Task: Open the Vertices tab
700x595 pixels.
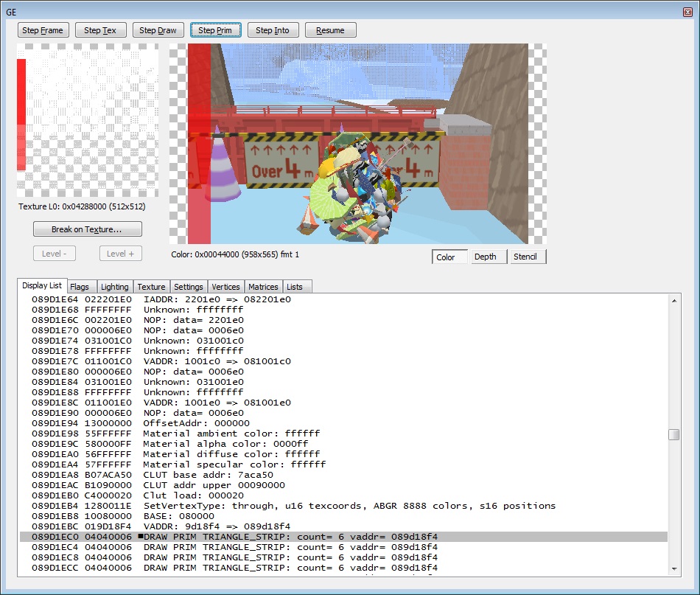Action: (x=225, y=287)
